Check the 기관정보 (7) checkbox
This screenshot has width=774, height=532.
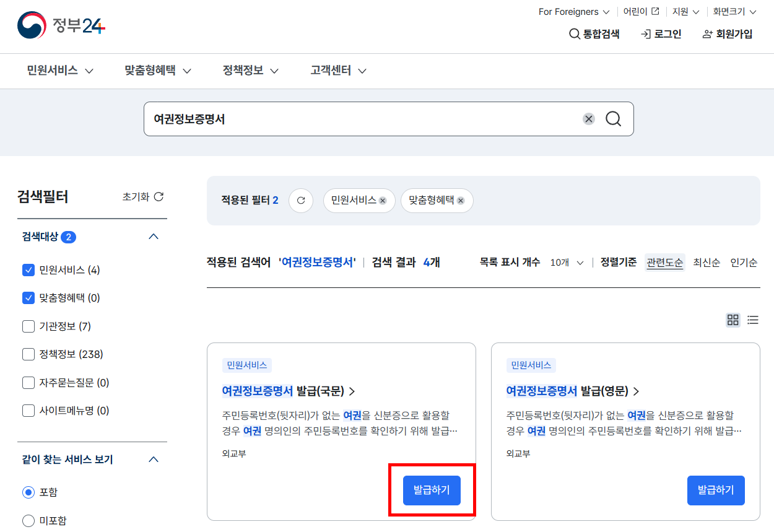[x=28, y=326]
